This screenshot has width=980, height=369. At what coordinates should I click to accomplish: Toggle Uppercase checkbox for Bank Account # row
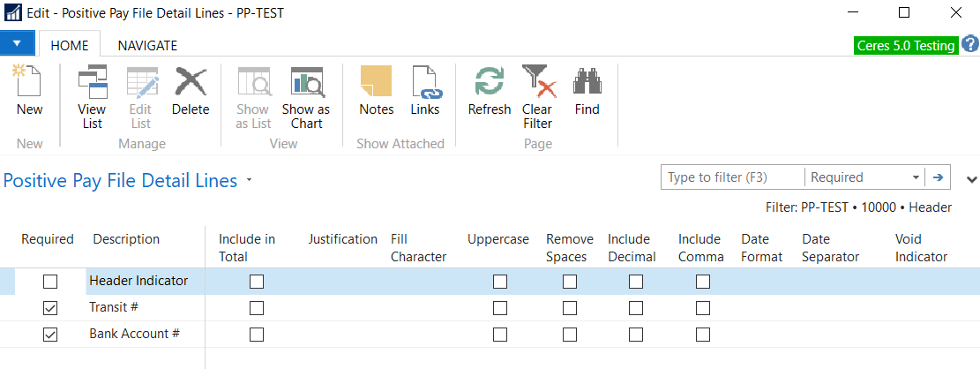[x=500, y=335]
